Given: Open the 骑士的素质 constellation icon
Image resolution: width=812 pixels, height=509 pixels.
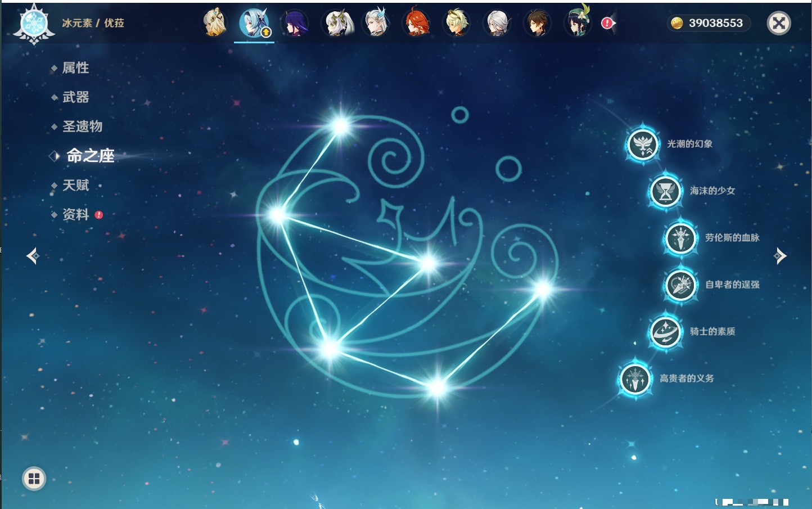Looking at the screenshot, I should [665, 332].
